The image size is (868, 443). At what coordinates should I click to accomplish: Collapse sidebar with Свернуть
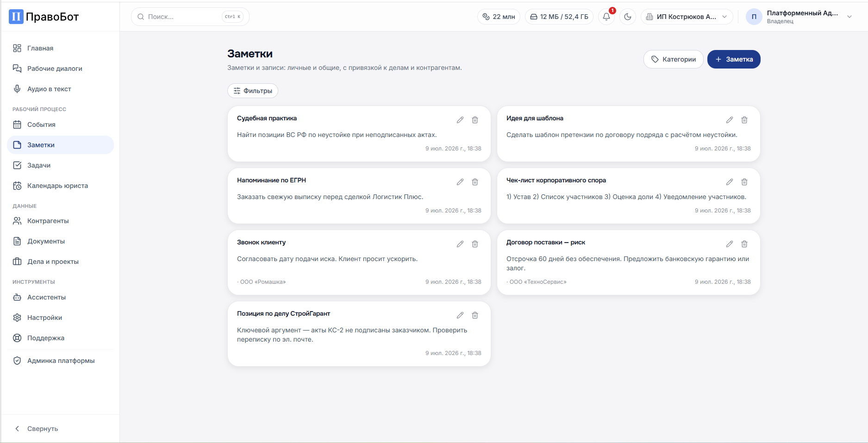click(60, 429)
